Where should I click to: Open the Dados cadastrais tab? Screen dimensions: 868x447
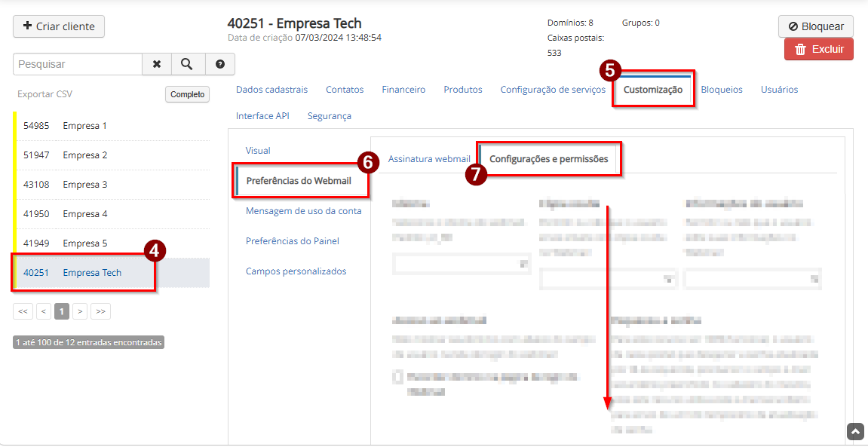click(x=271, y=90)
